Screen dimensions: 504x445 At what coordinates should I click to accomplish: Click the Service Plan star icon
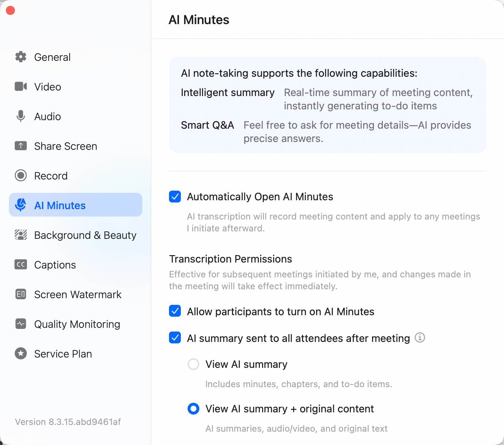tap(21, 353)
